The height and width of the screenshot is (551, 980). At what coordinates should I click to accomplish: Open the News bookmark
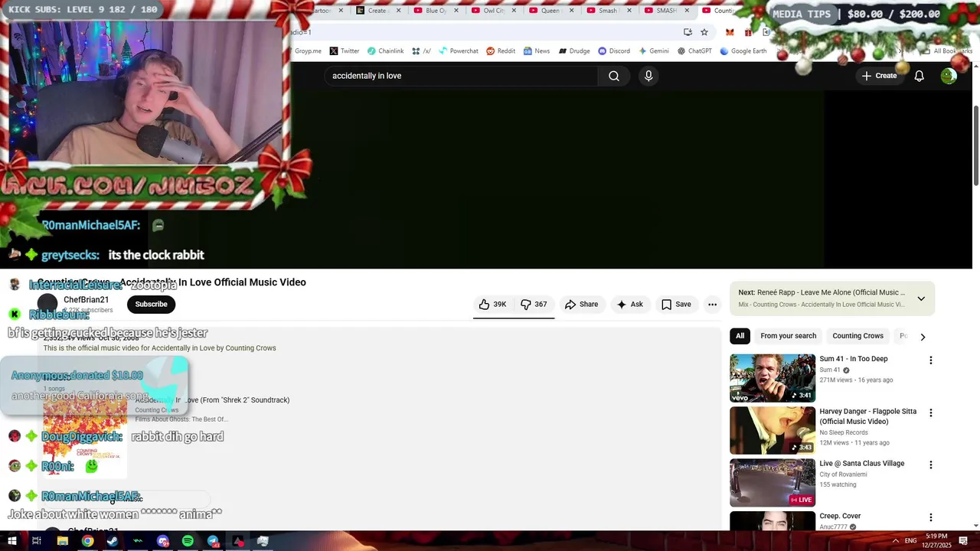pyautogui.click(x=537, y=51)
